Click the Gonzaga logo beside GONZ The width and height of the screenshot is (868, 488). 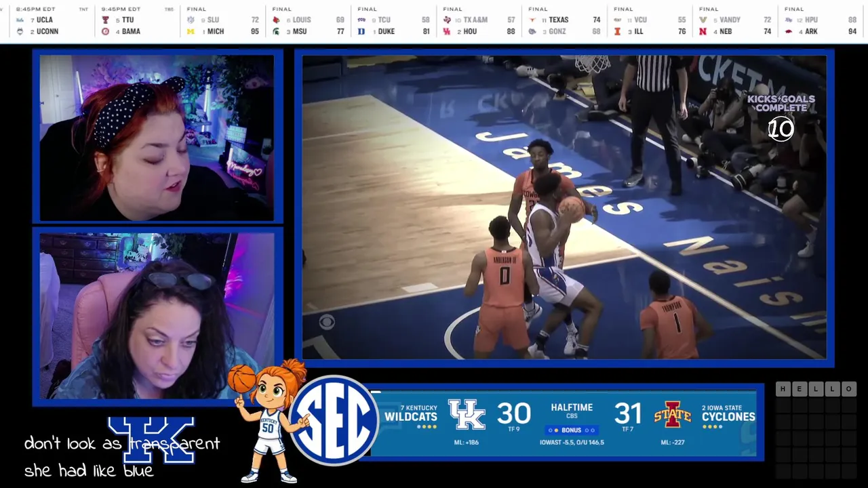coord(532,31)
